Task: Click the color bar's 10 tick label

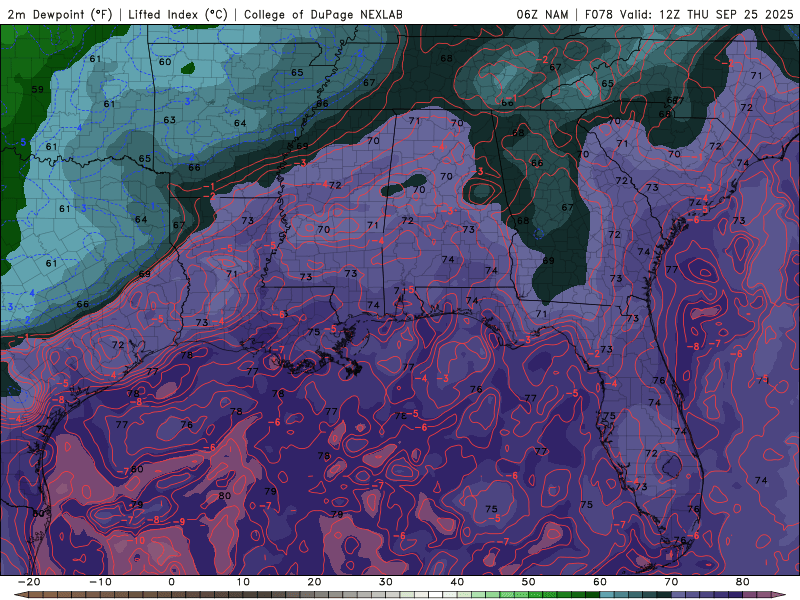Action: click(x=243, y=582)
